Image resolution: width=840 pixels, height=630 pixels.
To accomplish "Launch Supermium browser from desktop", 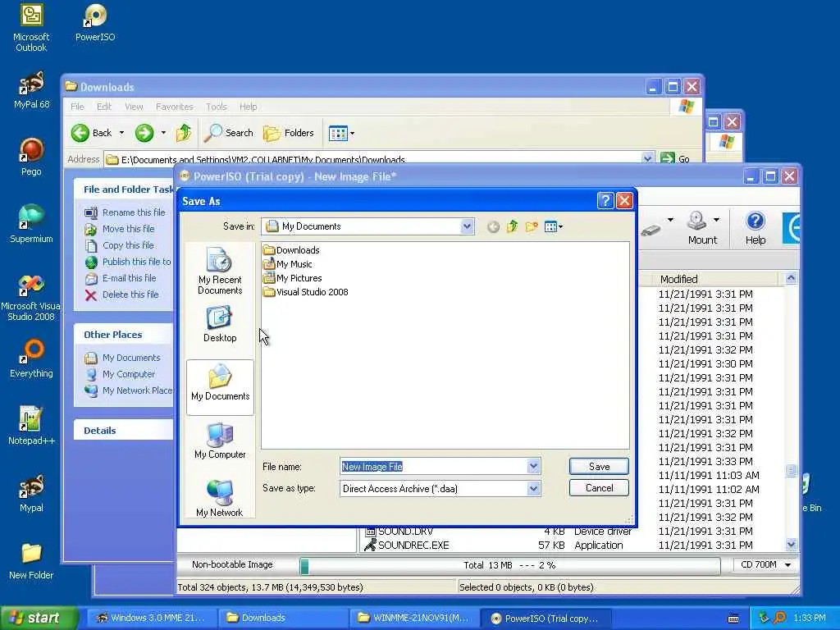I will [31, 224].
